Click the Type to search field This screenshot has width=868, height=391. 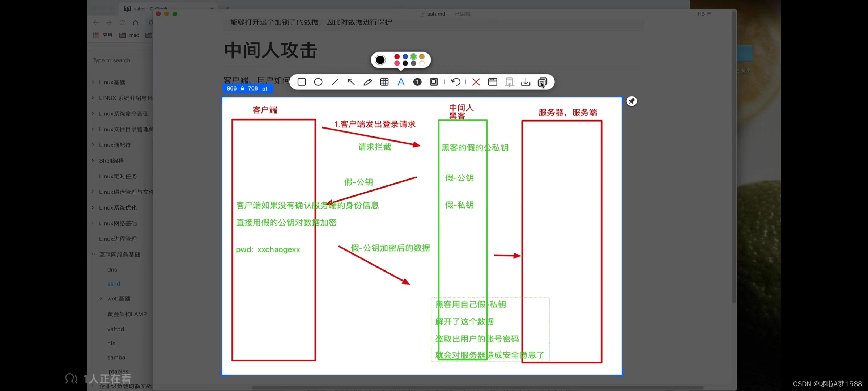pyautogui.click(x=119, y=60)
